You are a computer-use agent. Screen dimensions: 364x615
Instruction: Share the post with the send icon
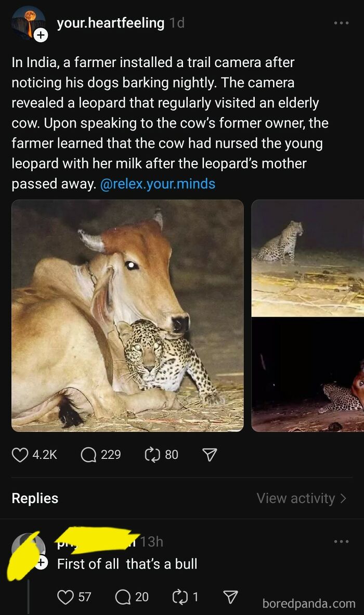(x=209, y=454)
